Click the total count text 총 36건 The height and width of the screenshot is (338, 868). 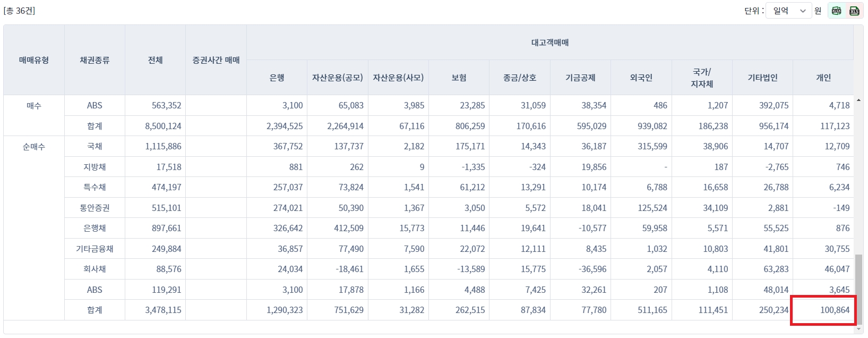point(19,11)
